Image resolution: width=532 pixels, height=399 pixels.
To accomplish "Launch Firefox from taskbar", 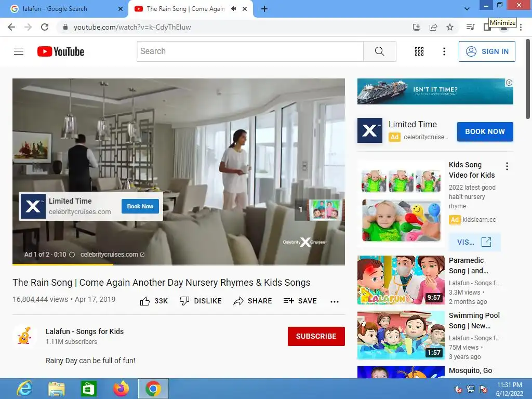I will coord(121,389).
